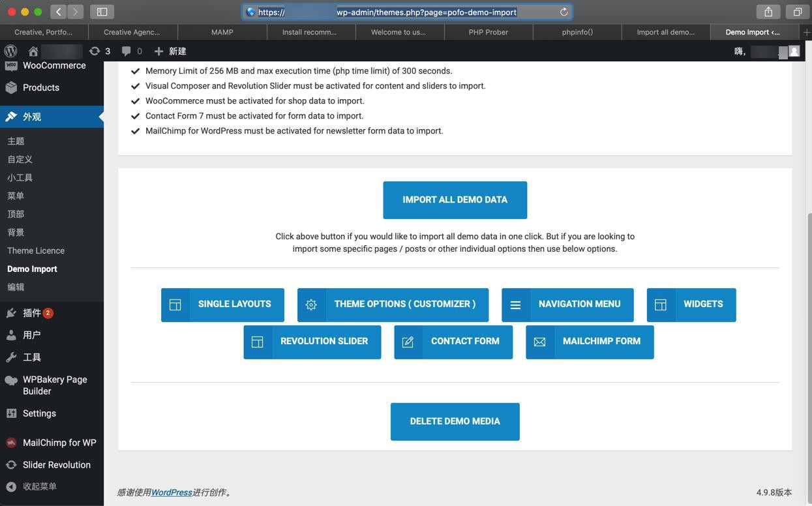Screen dimensions: 812x506
Task: Toggle Safari sidebar button
Action: [x=102, y=12]
